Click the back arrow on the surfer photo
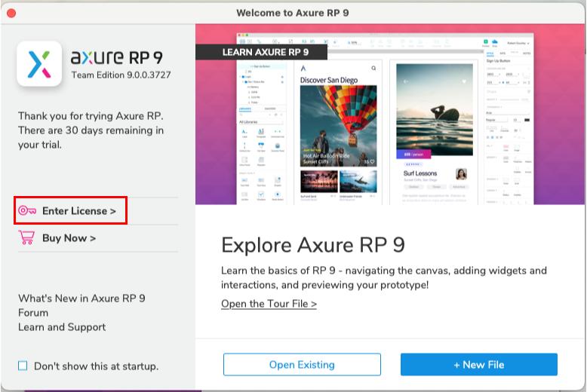The image size is (587, 392). click(404, 81)
